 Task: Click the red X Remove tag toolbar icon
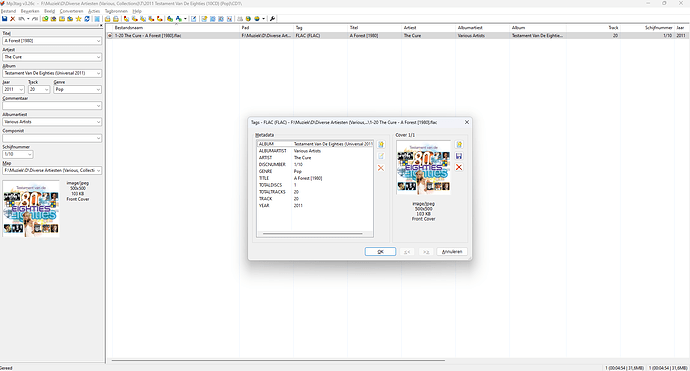click(x=12, y=18)
